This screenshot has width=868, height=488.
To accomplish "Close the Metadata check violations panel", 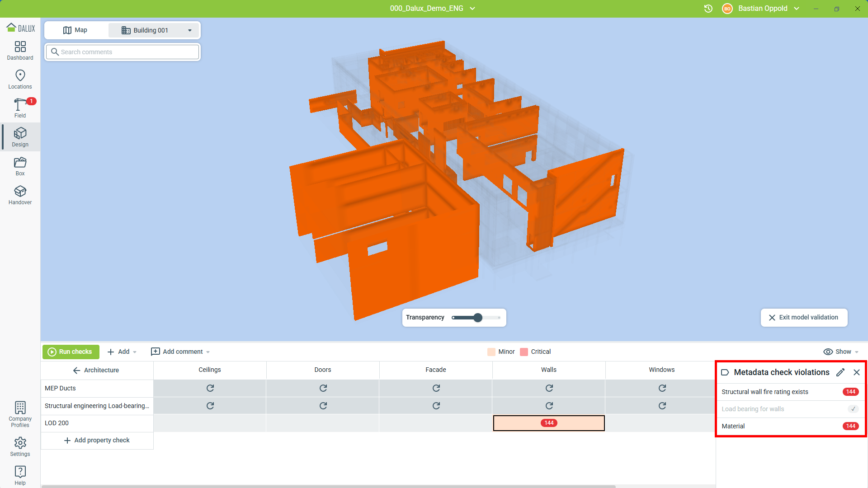I will [x=857, y=372].
